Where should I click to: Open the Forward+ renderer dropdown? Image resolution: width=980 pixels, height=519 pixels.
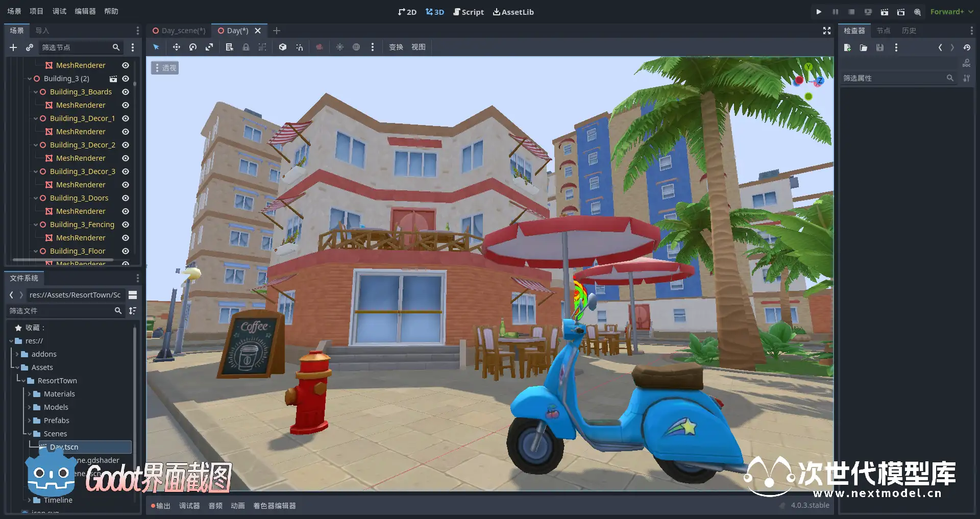coord(951,12)
